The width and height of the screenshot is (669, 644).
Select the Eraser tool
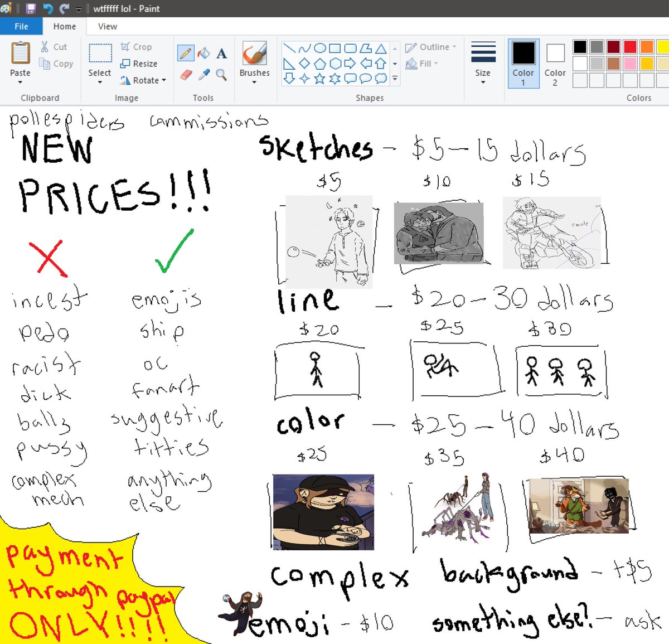tap(186, 74)
